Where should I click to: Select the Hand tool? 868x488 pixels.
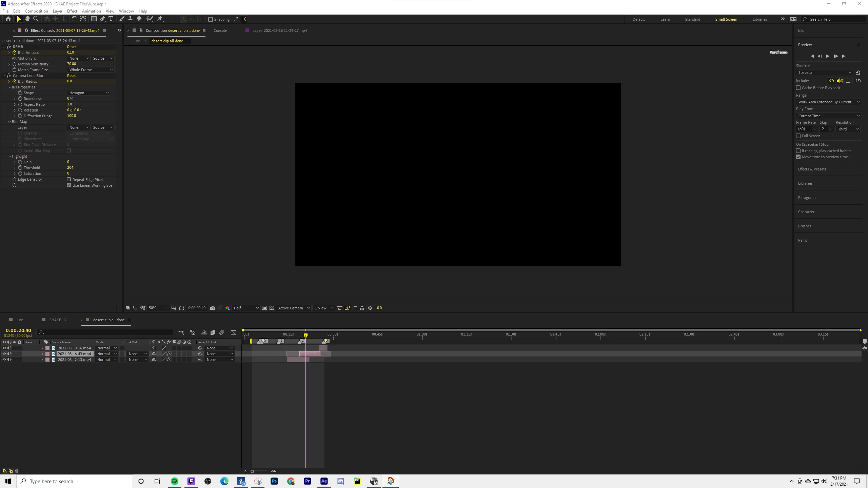[27, 19]
